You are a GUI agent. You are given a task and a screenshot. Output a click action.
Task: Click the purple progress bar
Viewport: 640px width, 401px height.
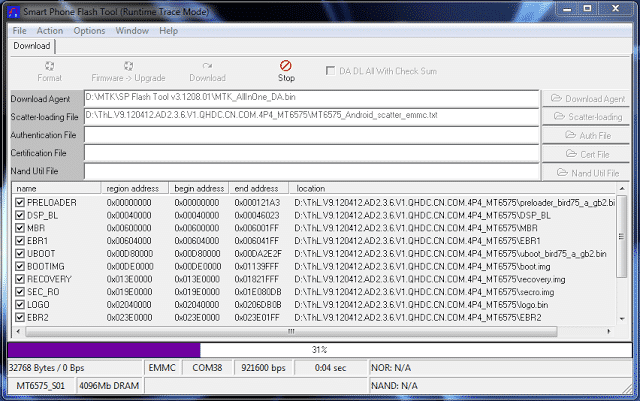(x=104, y=350)
